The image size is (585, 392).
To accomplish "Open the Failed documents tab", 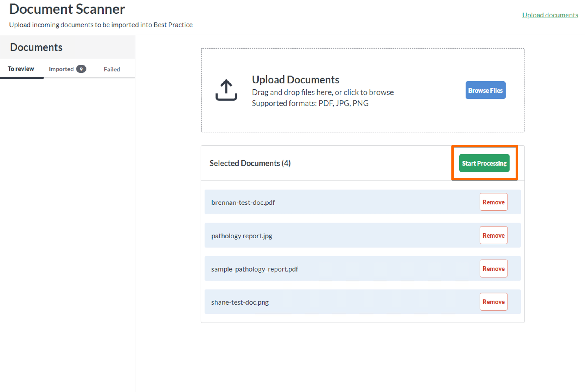I will [x=112, y=69].
